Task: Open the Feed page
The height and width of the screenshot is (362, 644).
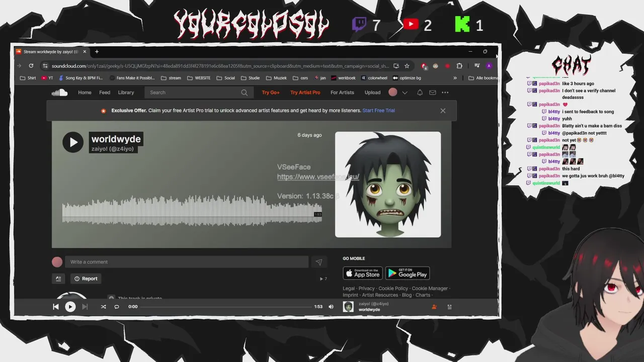Action: [105, 93]
